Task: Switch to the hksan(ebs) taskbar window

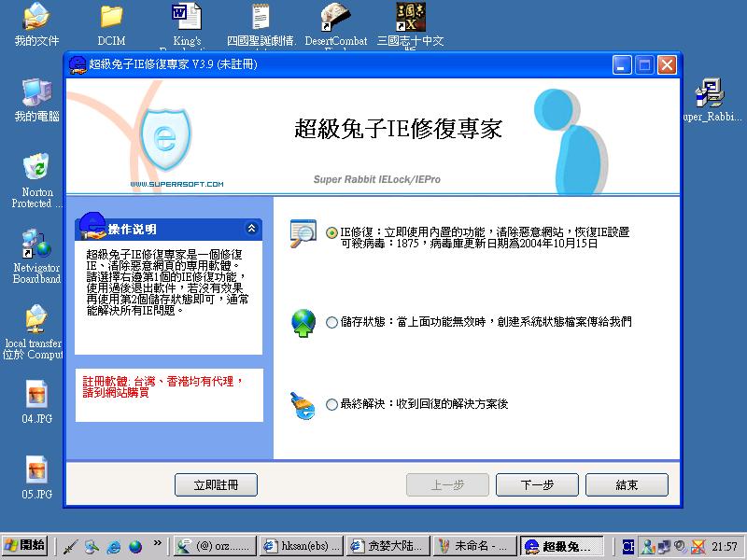Action: pos(302,546)
